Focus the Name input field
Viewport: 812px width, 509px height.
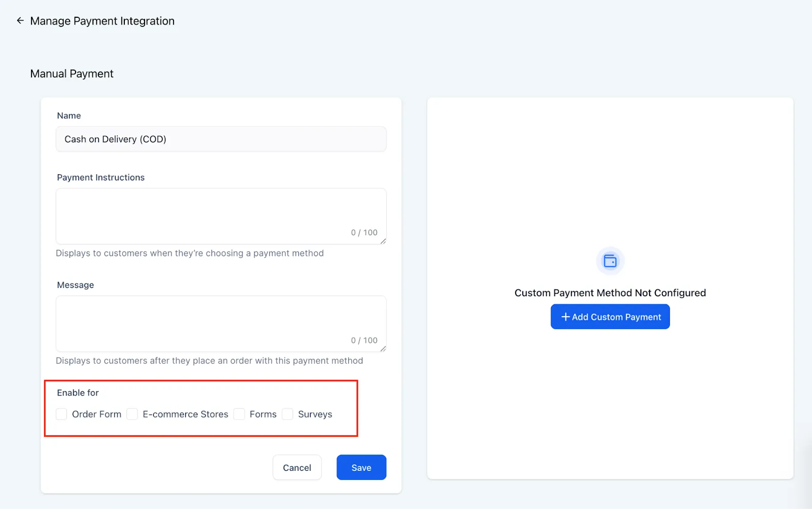click(221, 139)
